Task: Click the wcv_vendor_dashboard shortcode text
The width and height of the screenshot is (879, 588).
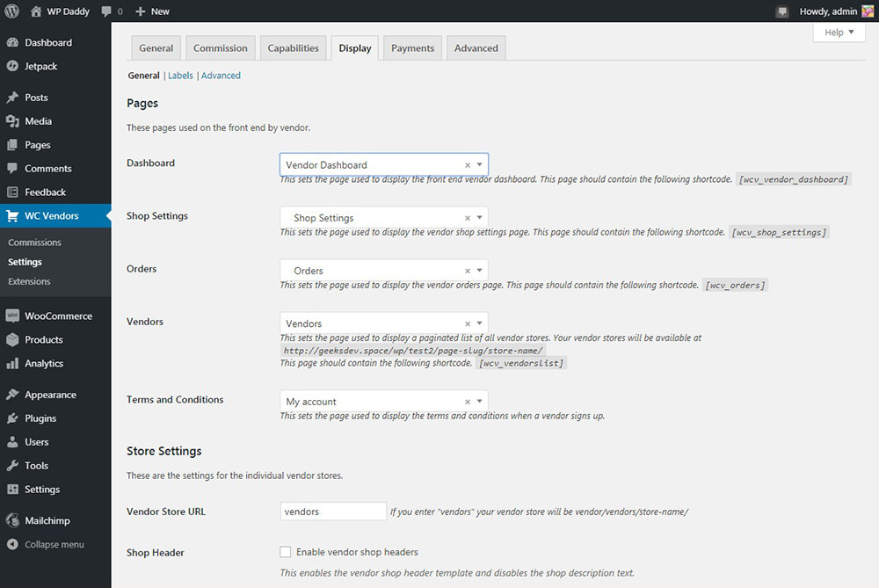Action: click(x=793, y=179)
